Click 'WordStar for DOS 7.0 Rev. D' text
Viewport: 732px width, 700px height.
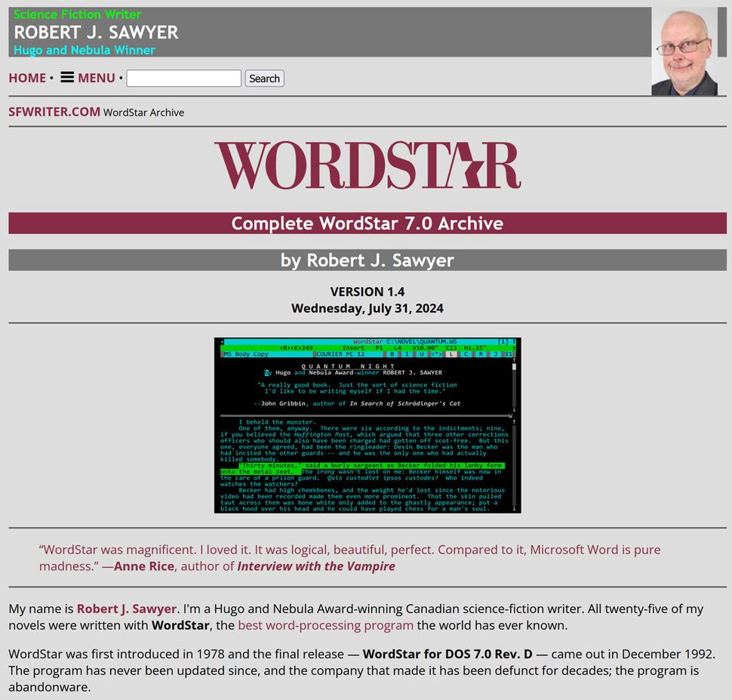tap(448, 654)
